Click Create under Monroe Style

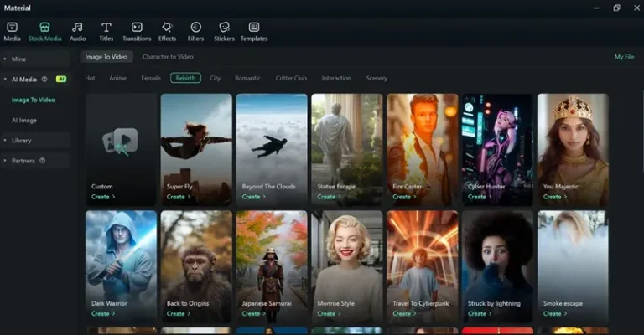[329, 314]
